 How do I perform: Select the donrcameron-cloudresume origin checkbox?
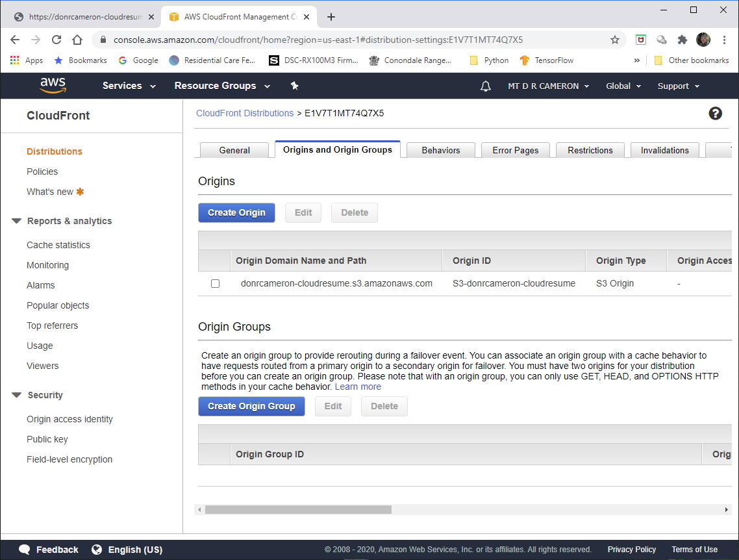pos(216,284)
